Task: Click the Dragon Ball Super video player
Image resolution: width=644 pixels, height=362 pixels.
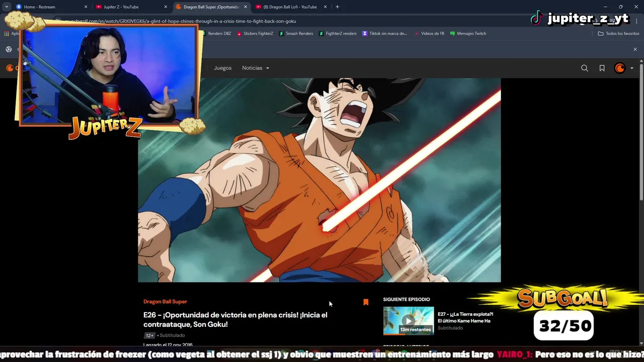Action: pos(319,180)
